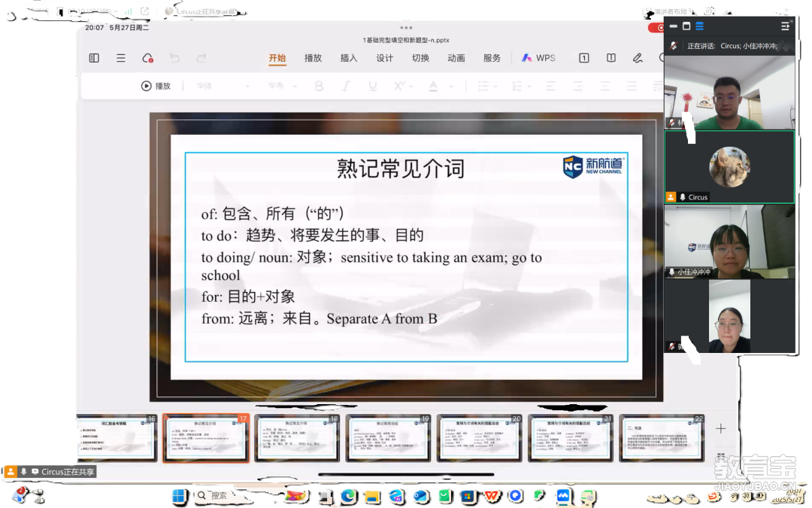Open WPS Office from the taskbar
The height and width of the screenshot is (508, 812).
pos(492,497)
